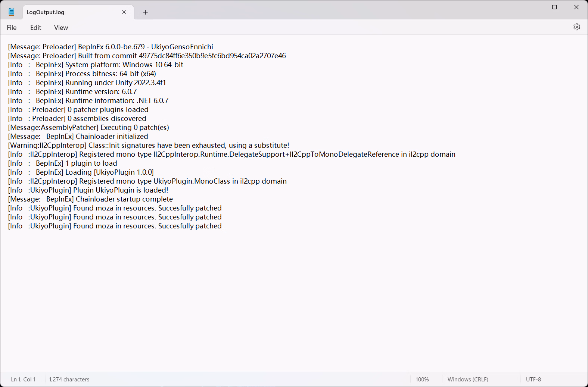Open the Edit menu
Viewport: 588px width, 387px height.
(35, 28)
